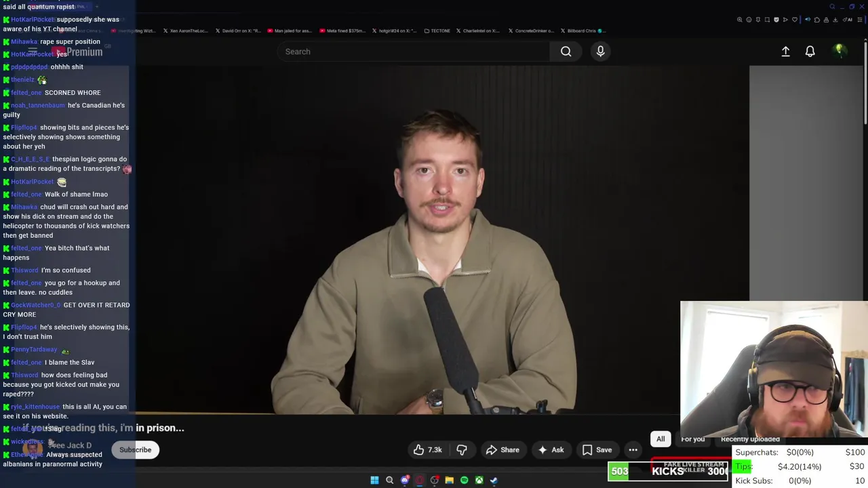Screen dimensions: 868x488
Task: Click the browser zoom magnifier icon
Action: click(740, 20)
